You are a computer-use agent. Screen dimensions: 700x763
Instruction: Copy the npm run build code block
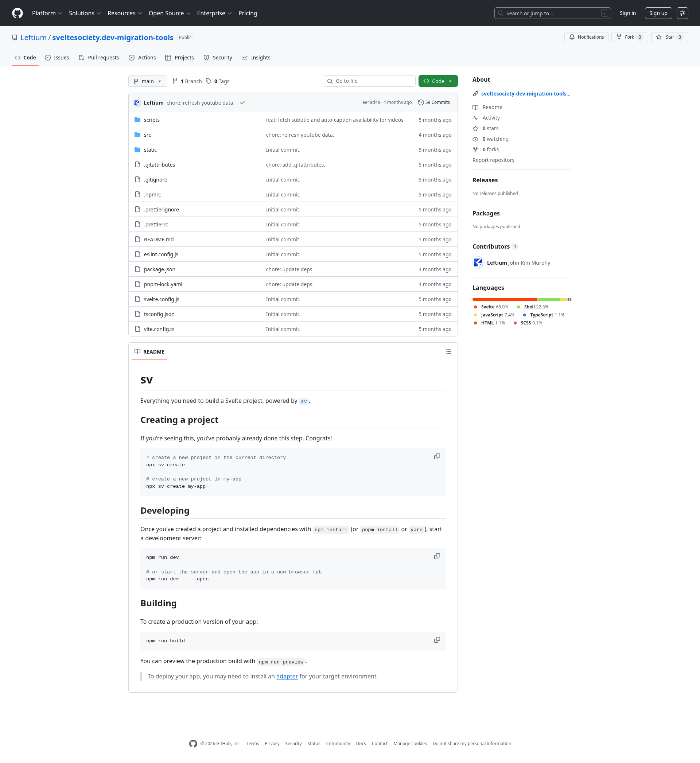(x=437, y=640)
